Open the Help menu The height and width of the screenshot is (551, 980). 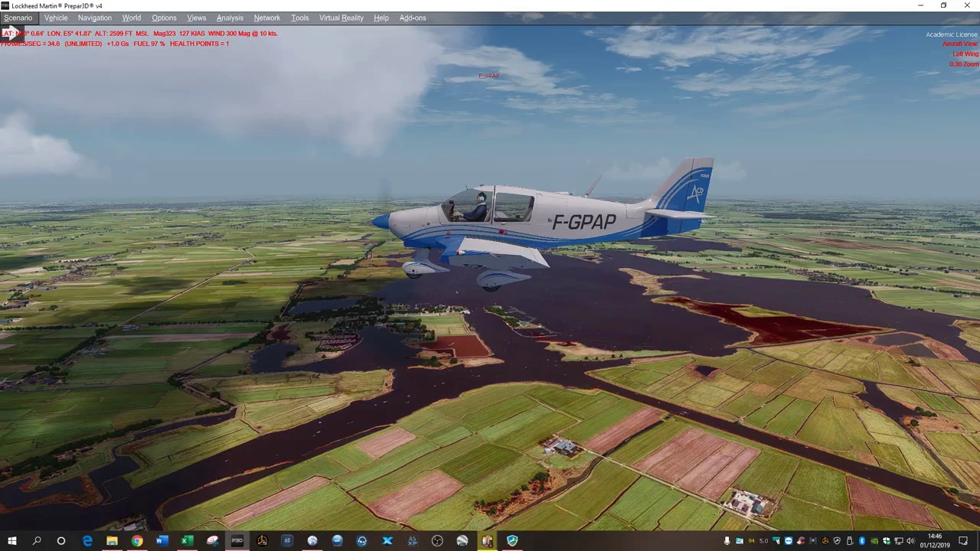click(x=381, y=18)
